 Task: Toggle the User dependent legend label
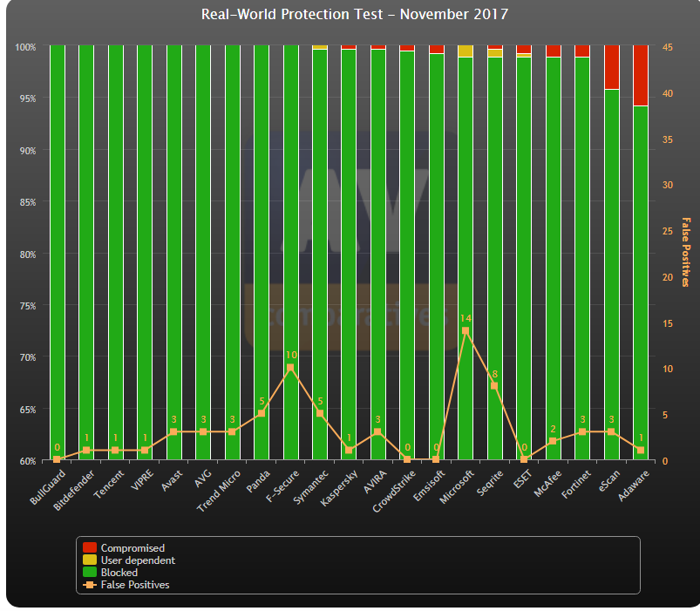tap(138, 560)
